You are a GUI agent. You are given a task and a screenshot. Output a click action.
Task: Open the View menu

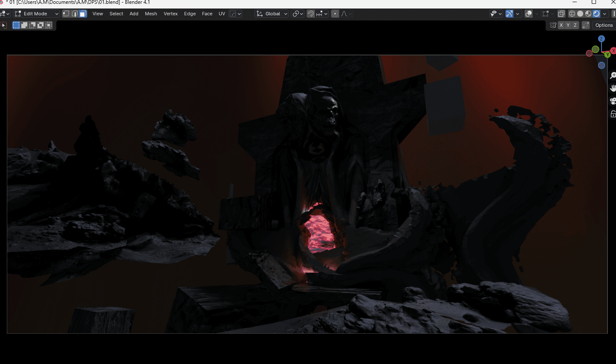pos(98,14)
